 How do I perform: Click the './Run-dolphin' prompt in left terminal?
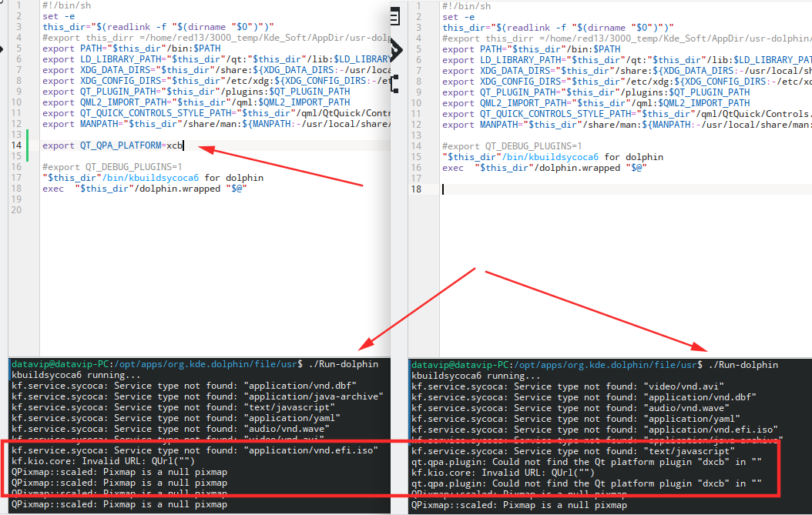[x=195, y=364]
